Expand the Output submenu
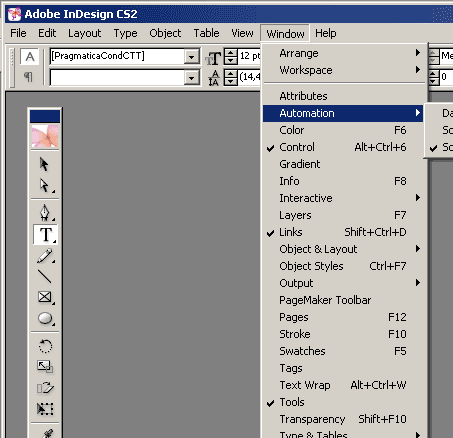The height and width of the screenshot is (438, 453). coord(343,283)
